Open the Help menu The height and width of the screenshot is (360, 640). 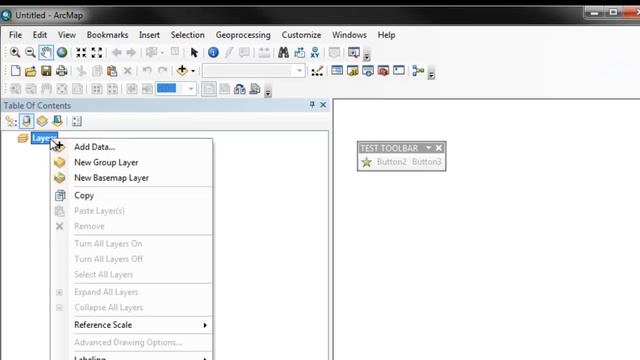386,35
